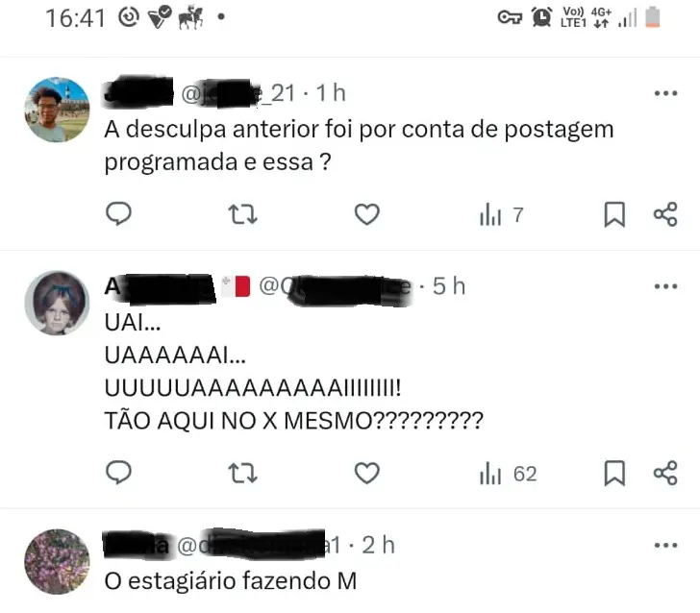Screen dimensions: 700x613
Task: Bookmark the 'UAI...' tweet
Action: pos(614,474)
